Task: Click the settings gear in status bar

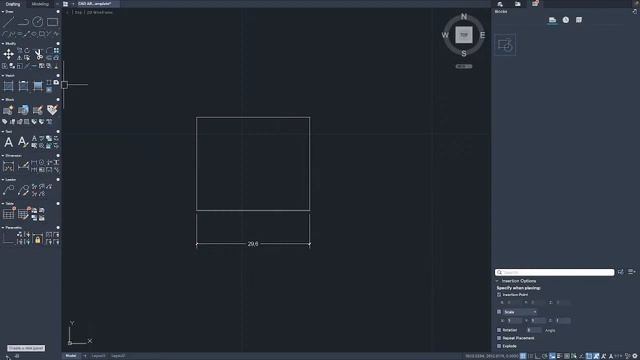Action: pos(635,356)
